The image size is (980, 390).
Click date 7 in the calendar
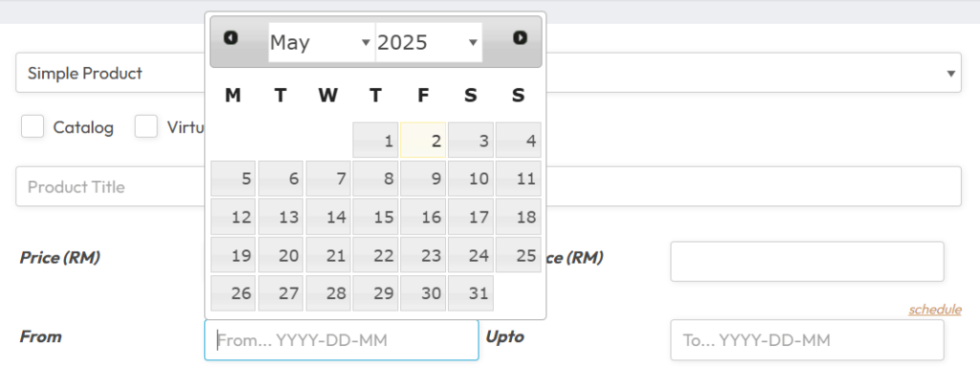(x=328, y=179)
